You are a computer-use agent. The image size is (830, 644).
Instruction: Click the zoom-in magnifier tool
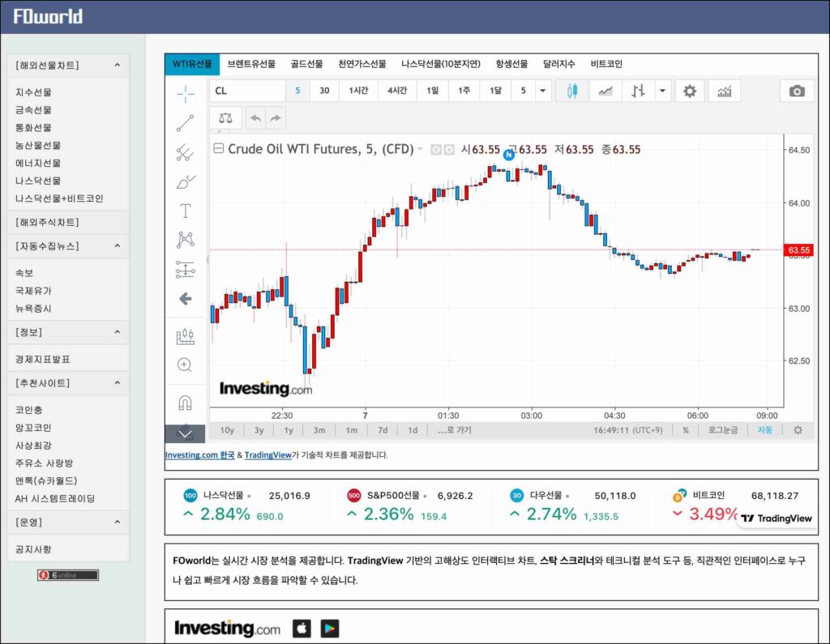click(x=185, y=365)
